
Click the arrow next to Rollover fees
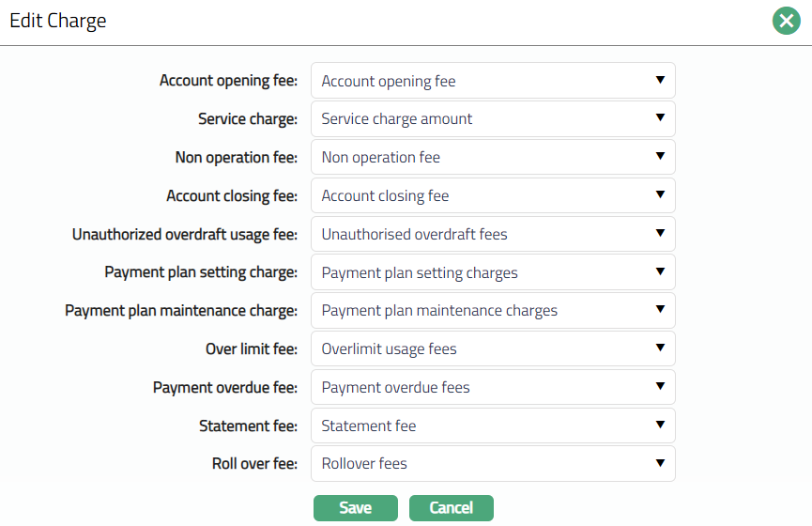tap(660, 463)
